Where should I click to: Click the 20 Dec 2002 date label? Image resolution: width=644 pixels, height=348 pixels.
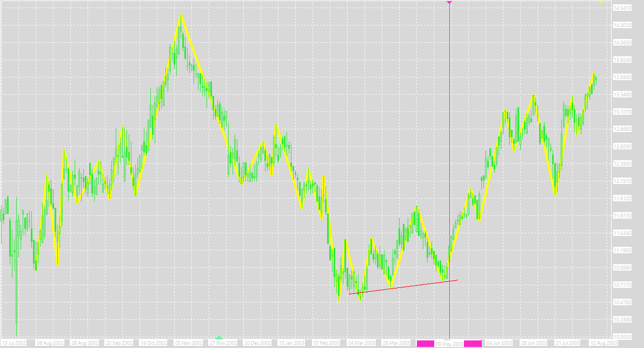click(257, 343)
